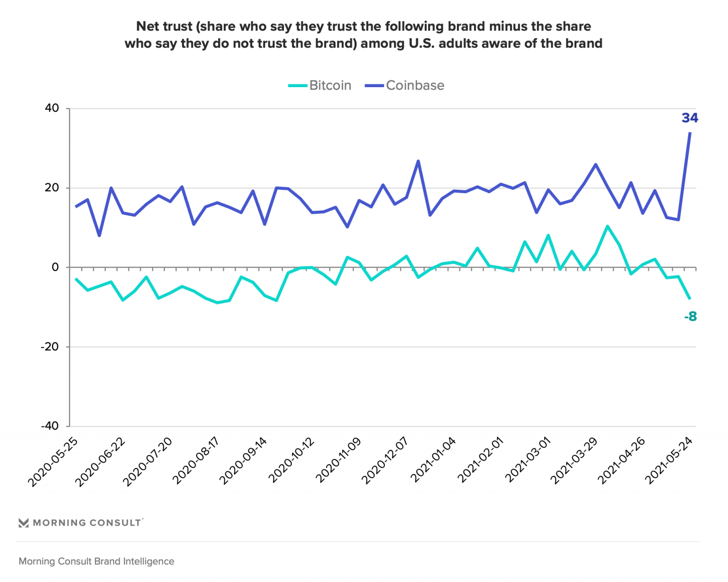Click the Bitcoin legend color swatch
The height and width of the screenshot is (582, 728).
click(x=298, y=86)
